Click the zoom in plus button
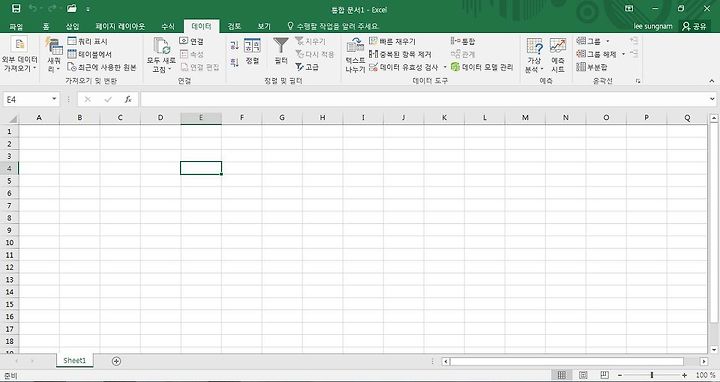The height and width of the screenshot is (382, 720). click(x=685, y=376)
